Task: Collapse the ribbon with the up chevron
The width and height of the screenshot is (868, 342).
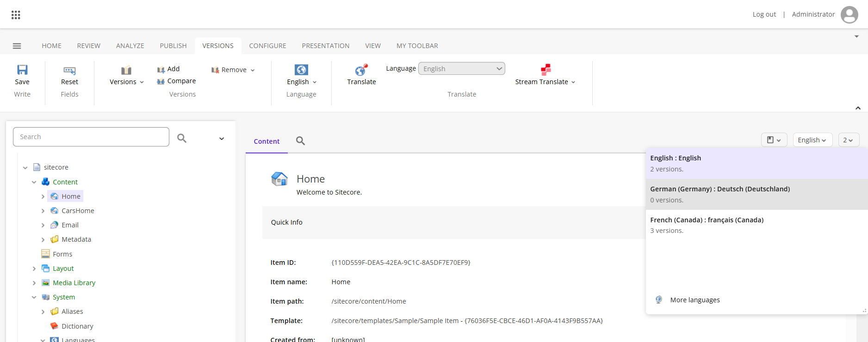Action: click(858, 108)
